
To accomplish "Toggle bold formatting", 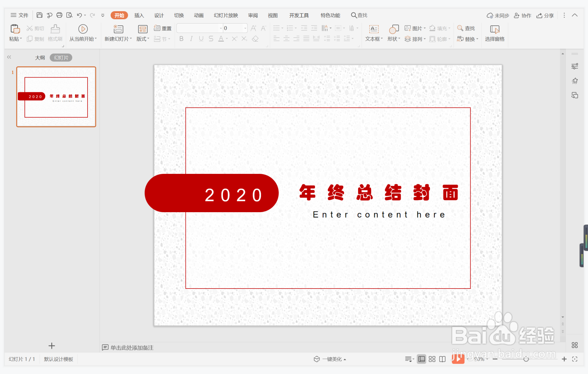I will tap(181, 39).
